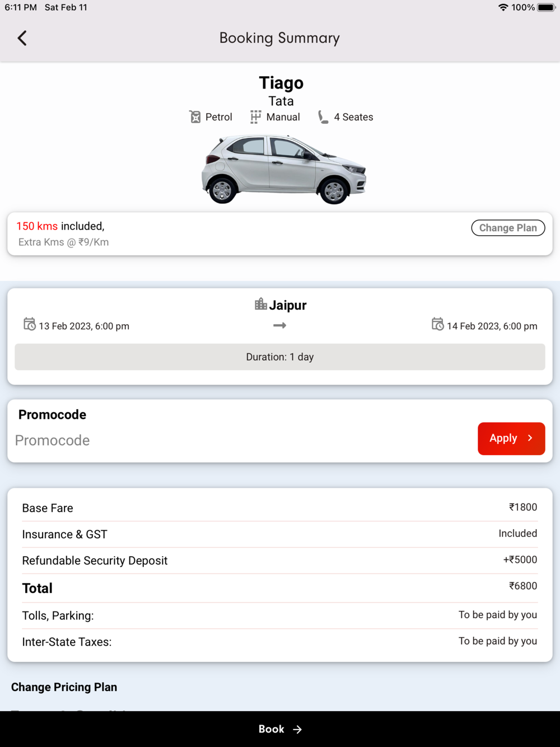Tap the petrol fuel pump icon
Screen dimensions: 560x747
click(195, 116)
